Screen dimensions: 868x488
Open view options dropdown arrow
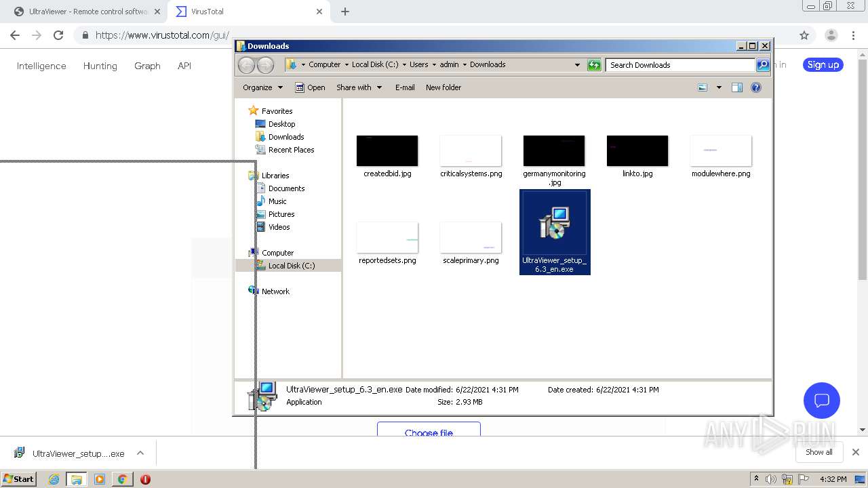[719, 87]
